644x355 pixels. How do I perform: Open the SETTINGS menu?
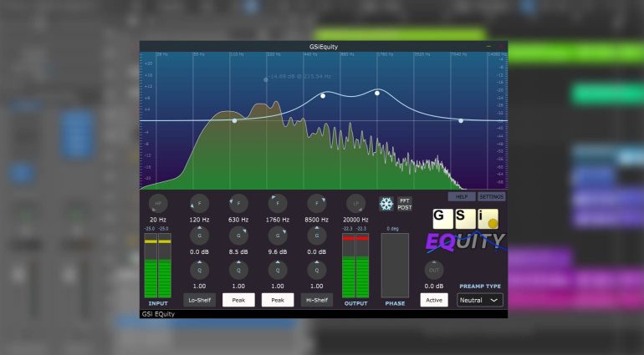pos(491,197)
